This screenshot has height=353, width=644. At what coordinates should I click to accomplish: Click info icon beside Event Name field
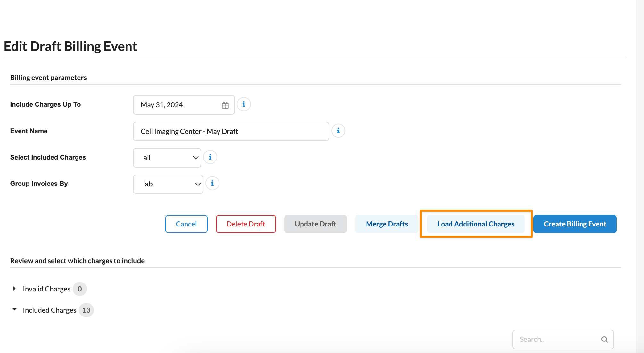tap(338, 131)
